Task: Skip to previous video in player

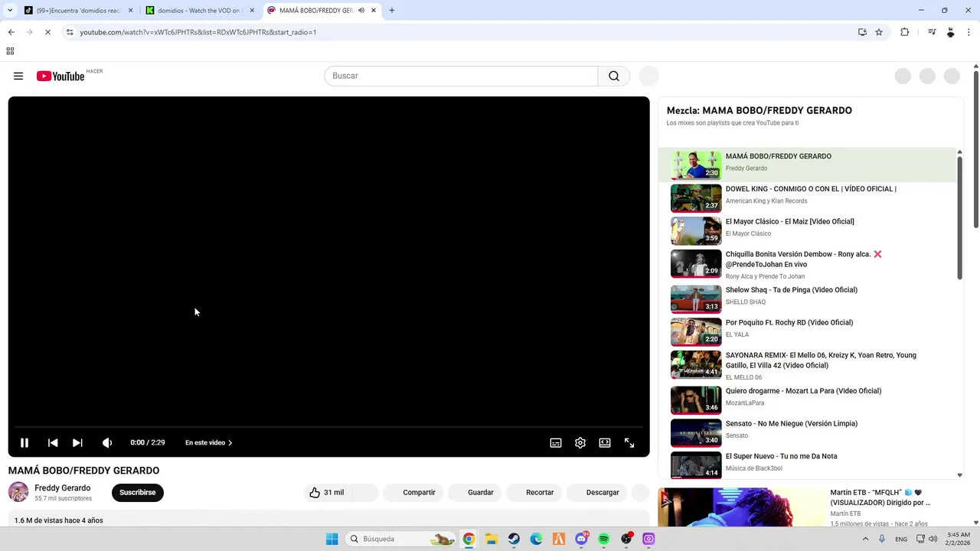Action: [53, 442]
